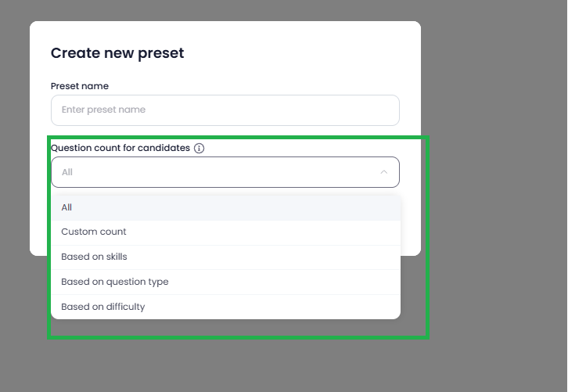Select the highlighted "All" option in list
Screen dimensions: 568x392
click(x=225, y=207)
